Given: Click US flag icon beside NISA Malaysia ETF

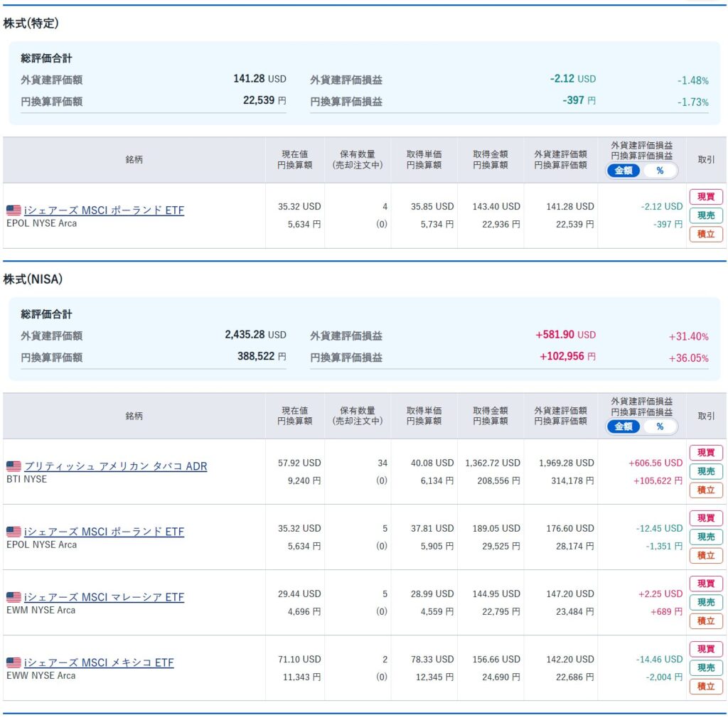Looking at the screenshot, I should pyautogui.click(x=14, y=597).
